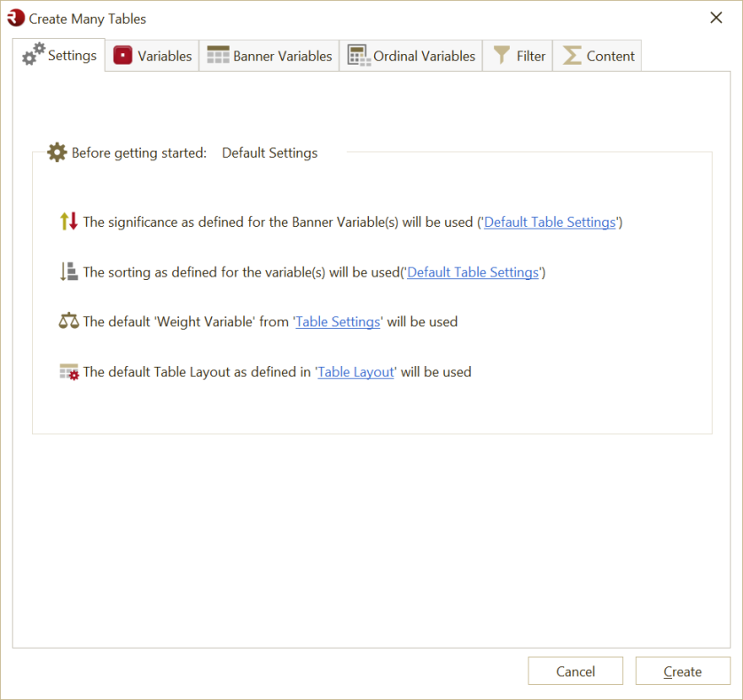Switch to the Variables tab
The height and width of the screenshot is (700, 743).
coord(164,56)
